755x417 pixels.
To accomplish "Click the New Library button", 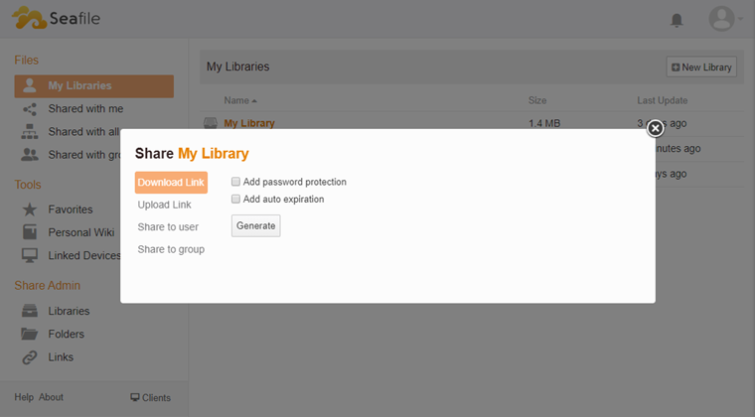I will pos(702,67).
